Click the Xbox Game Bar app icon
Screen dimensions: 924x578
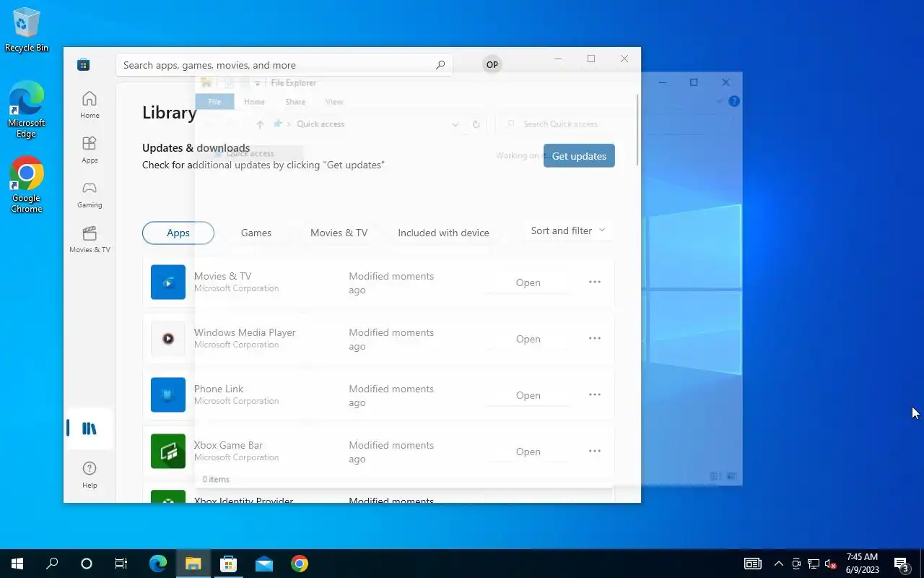tap(168, 451)
